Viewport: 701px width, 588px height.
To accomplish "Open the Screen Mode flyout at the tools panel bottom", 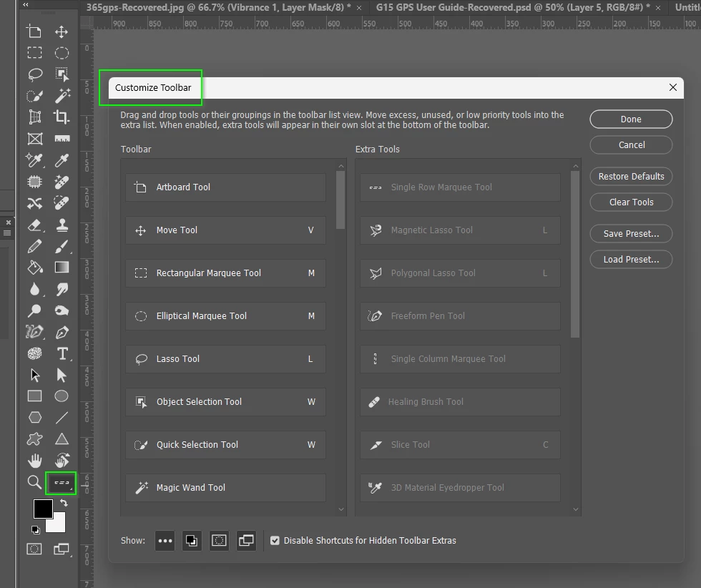I will tap(62, 549).
